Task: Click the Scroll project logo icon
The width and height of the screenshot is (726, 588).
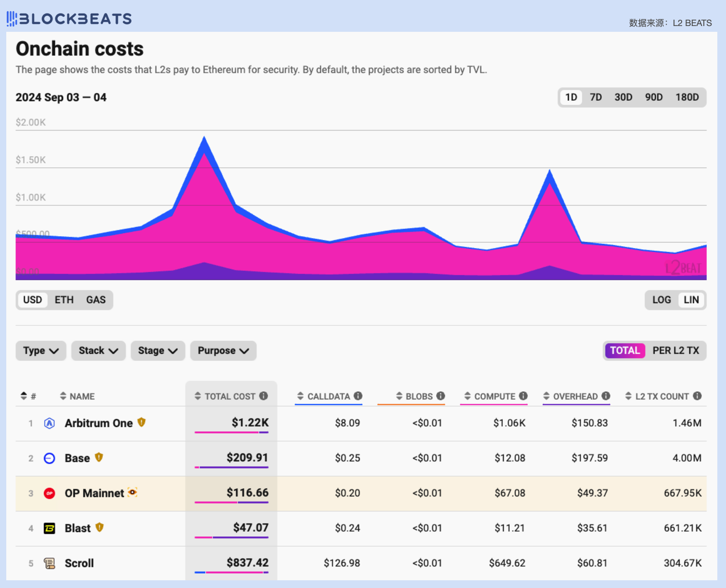Action: (49, 563)
